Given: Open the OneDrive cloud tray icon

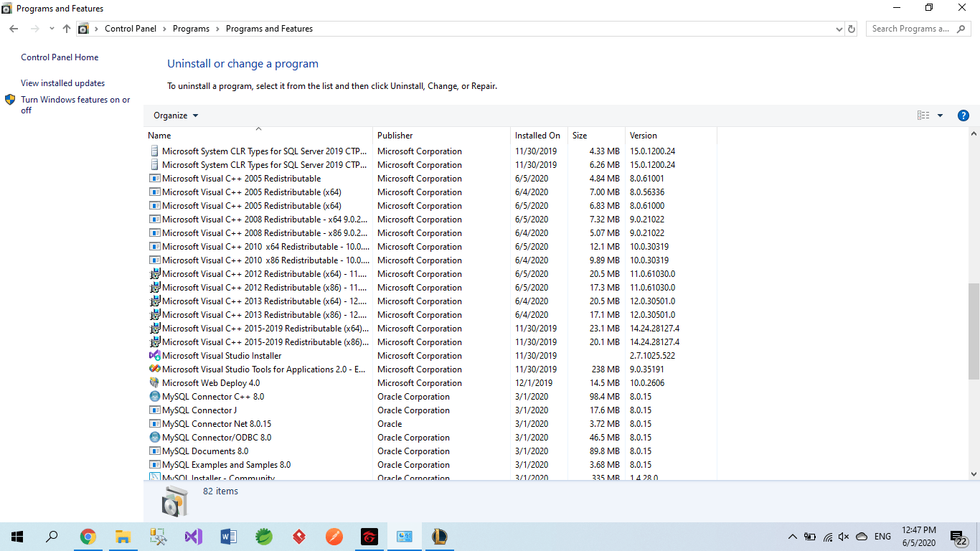Looking at the screenshot, I should click(x=862, y=537).
